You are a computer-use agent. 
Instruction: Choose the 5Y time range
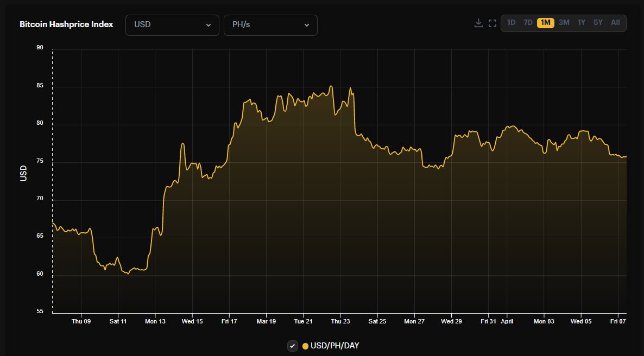(598, 23)
